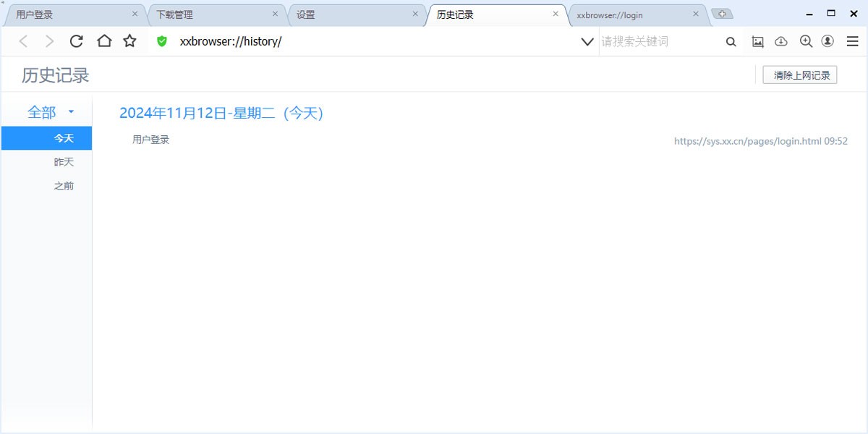The height and width of the screenshot is (434, 868).
Task: Open a new tab
Action: [722, 14]
